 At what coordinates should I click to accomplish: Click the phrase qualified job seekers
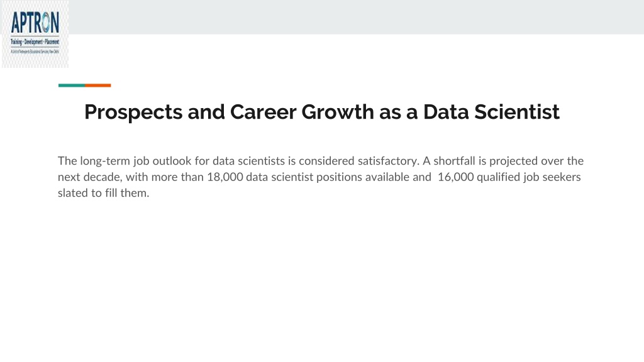click(528, 177)
